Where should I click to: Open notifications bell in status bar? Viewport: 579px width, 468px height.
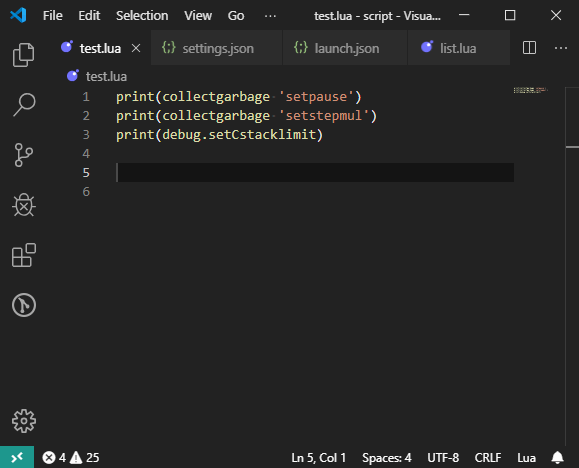[557, 458]
